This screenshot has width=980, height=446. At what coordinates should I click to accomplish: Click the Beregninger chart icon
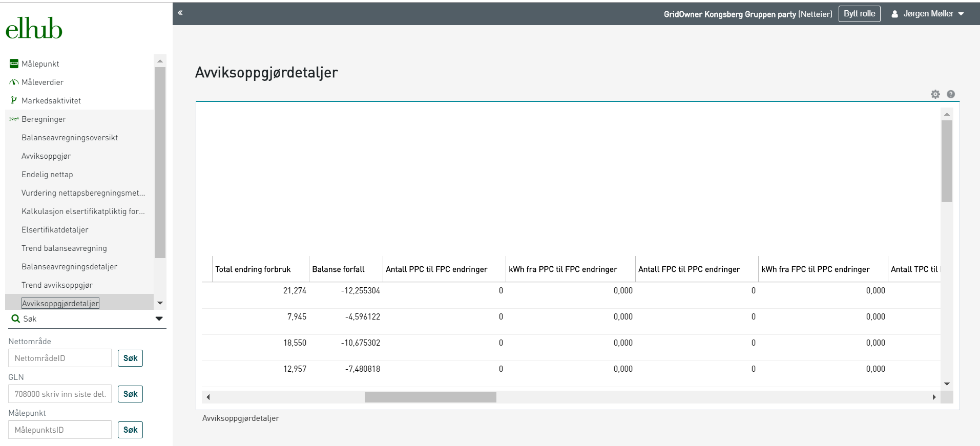pos(14,119)
